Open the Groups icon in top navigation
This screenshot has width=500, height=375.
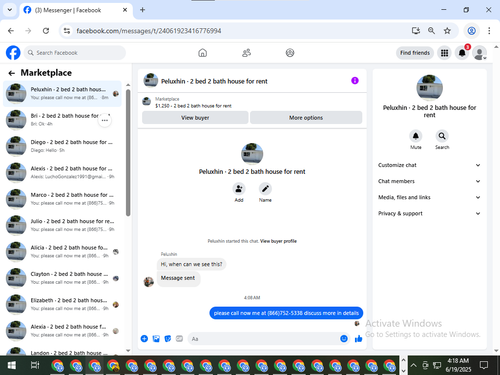pyautogui.click(x=290, y=53)
